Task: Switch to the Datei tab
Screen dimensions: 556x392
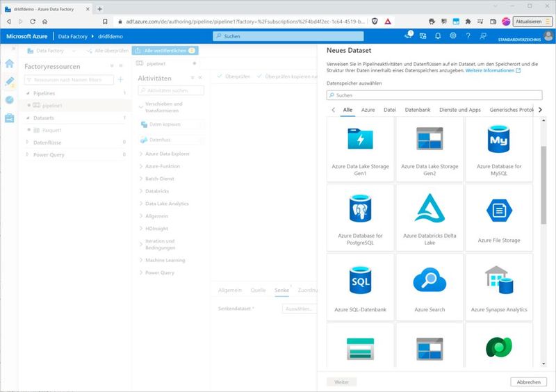Action: click(389, 110)
